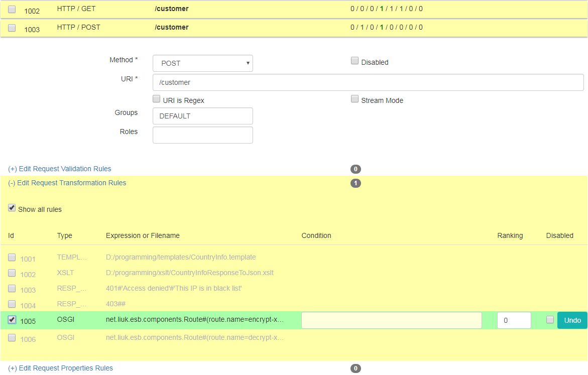Click the Condition field for rule 1005
Image resolution: width=588 pixels, height=375 pixels.
[x=391, y=320]
